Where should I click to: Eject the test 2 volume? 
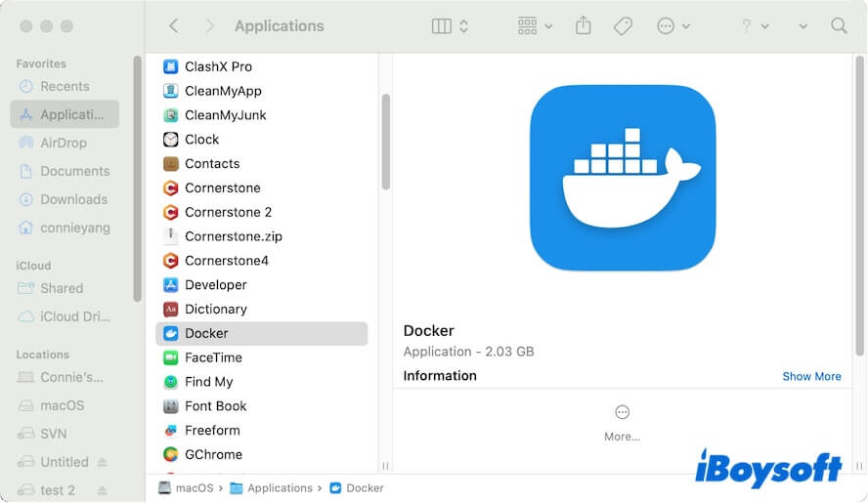(x=103, y=490)
